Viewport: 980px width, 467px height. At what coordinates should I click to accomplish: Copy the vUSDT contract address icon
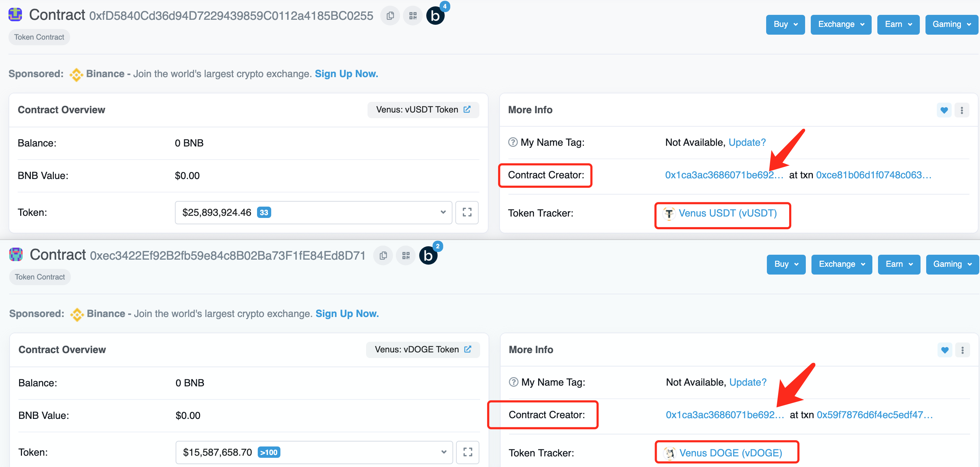click(390, 16)
